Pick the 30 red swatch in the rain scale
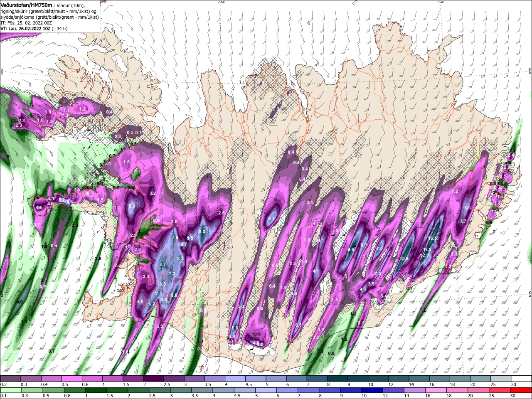Image resolution: width=532 pixels, height=399 pixels. pyautogui.click(x=521, y=390)
